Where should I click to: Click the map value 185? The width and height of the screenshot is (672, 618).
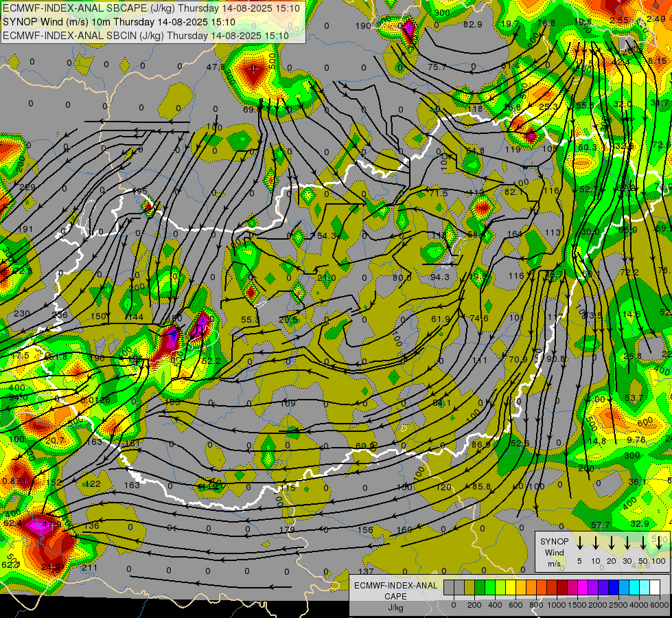(173, 402)
